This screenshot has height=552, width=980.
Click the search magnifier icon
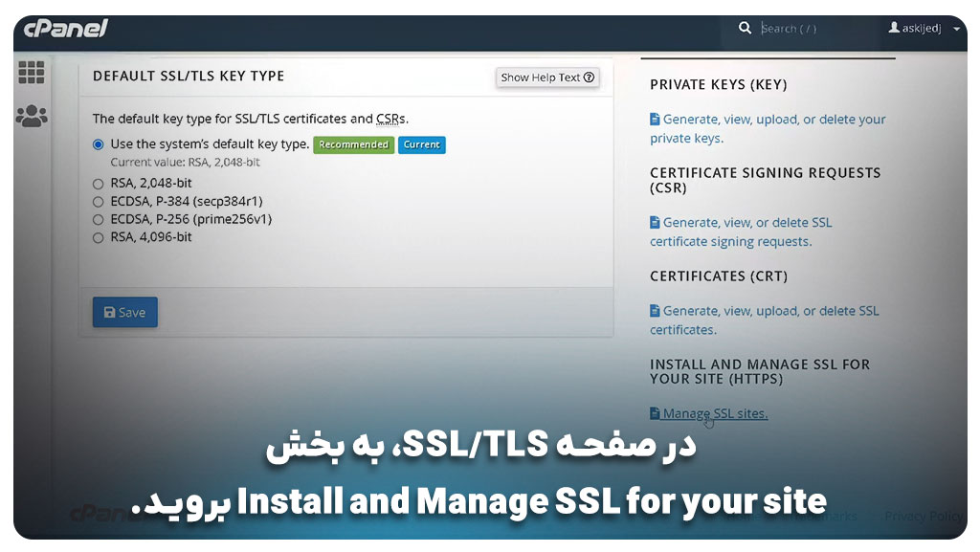tap(745, 29)
